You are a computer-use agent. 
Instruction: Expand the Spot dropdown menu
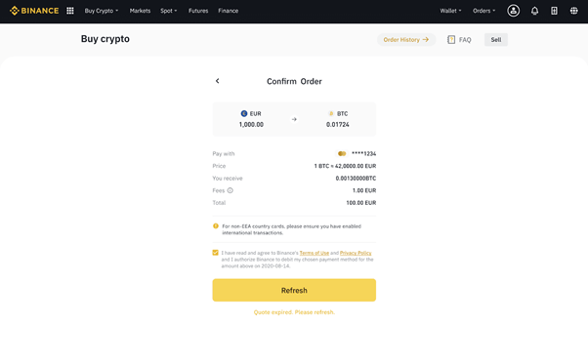point(168,11)
